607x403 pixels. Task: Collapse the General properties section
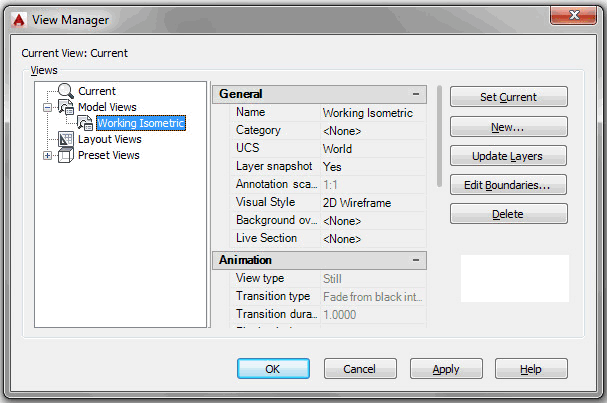coord(416,95)
